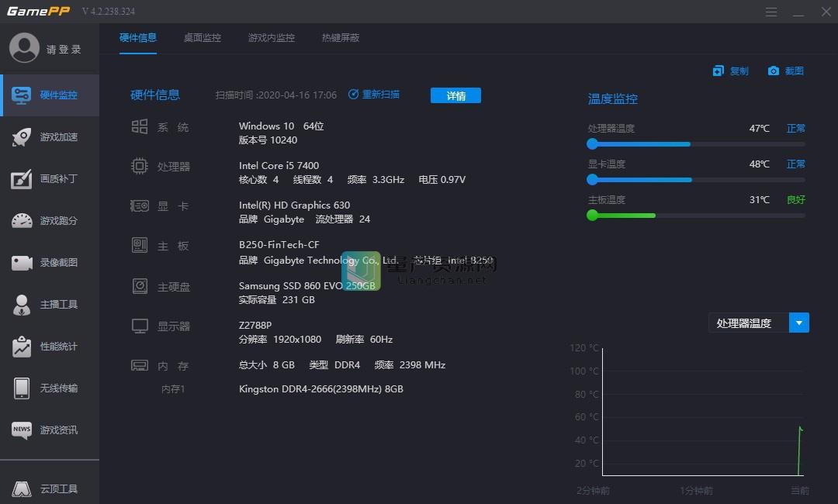The height and width of the screenshot is (504, 838).
Task: Click the 系统 Windows logo icon
Action: [x=140, y=126]
